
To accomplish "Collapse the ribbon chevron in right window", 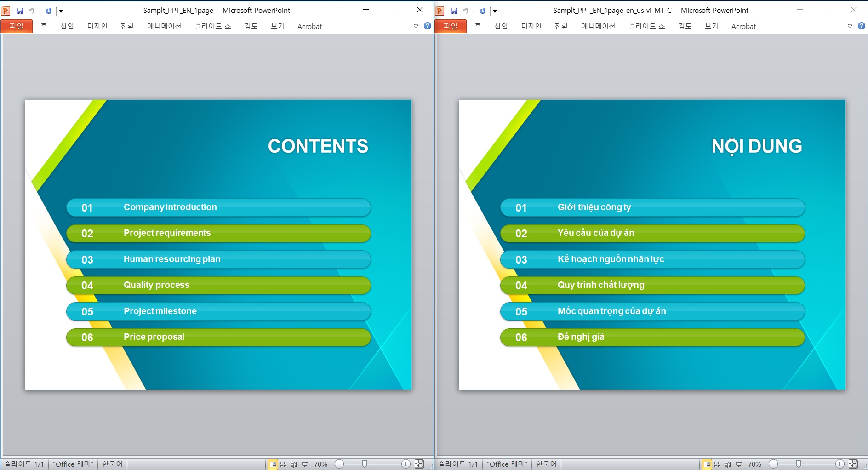I will 850,26.
